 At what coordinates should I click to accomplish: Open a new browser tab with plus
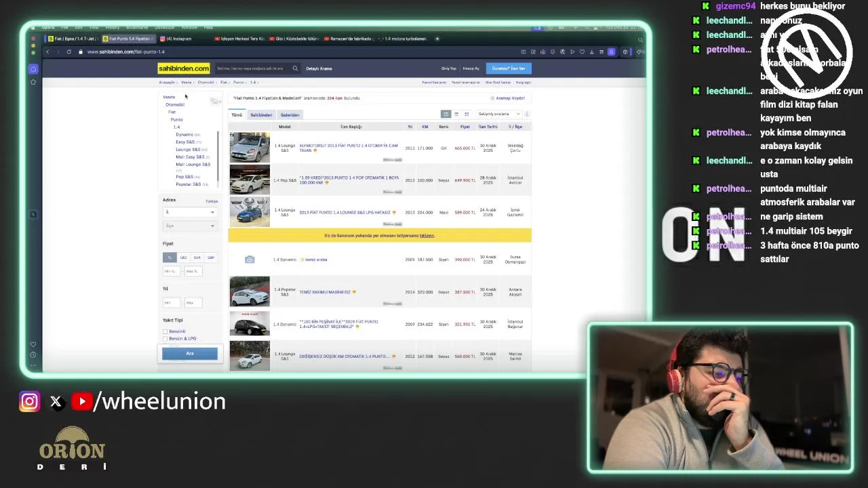point(437,39)
